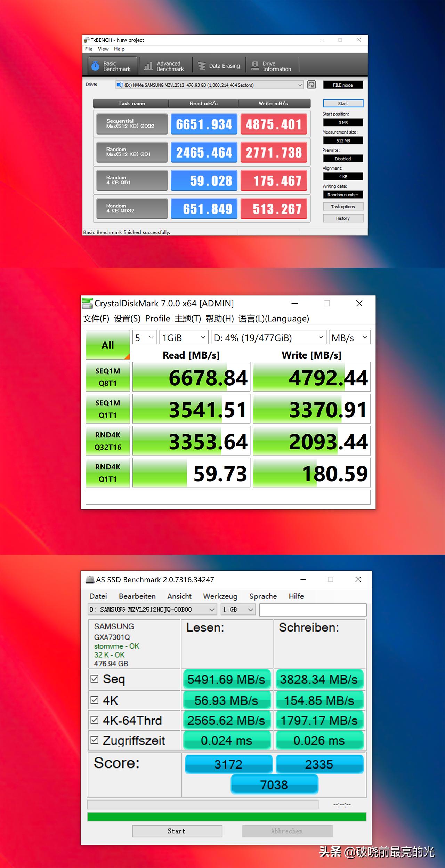Click the 6678.84 read result
The image size is (445, 868).
coord(191,377)
